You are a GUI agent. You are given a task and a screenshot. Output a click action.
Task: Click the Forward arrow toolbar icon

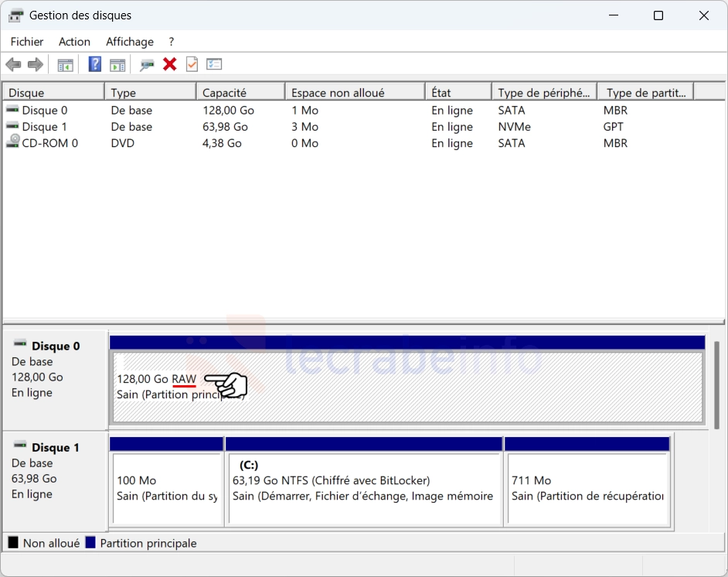click(35, 64)
